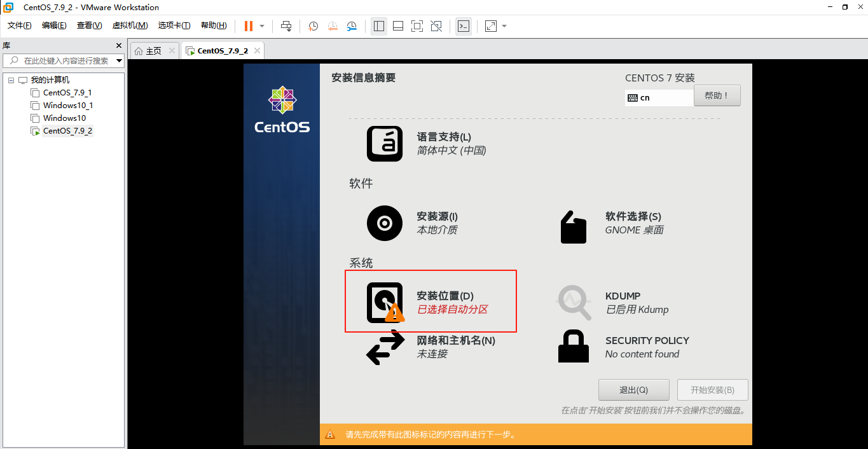Viewport: 868px width, 449px height.
Task: Click Send Ctrl+Alt+Del toolbar icon
Action: pos(286,26)
